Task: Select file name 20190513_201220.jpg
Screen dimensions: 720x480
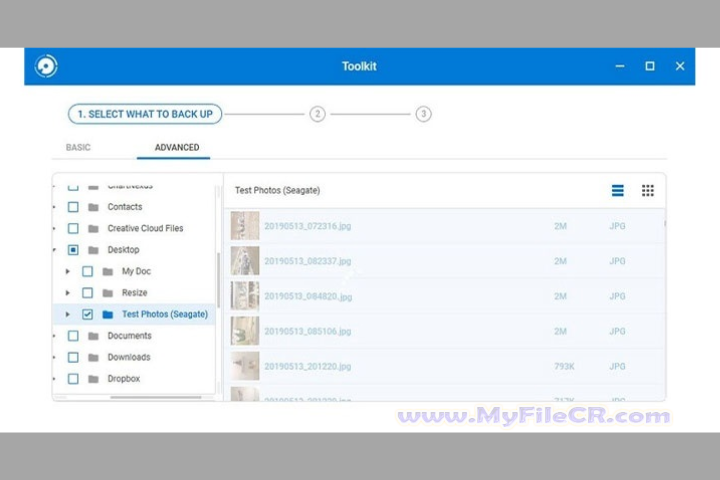Action: click(308, 367)
